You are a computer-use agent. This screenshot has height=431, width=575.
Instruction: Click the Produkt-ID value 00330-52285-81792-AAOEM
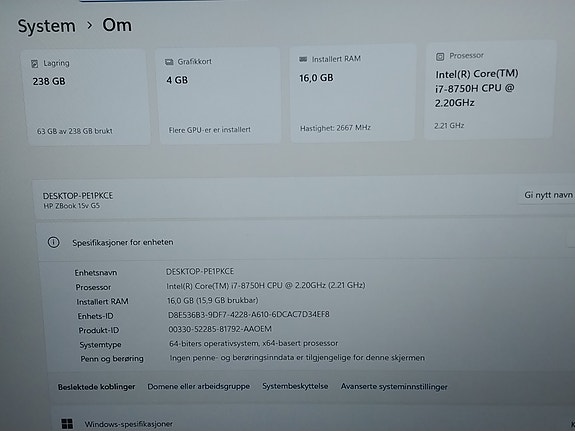(x=220, y=329)
